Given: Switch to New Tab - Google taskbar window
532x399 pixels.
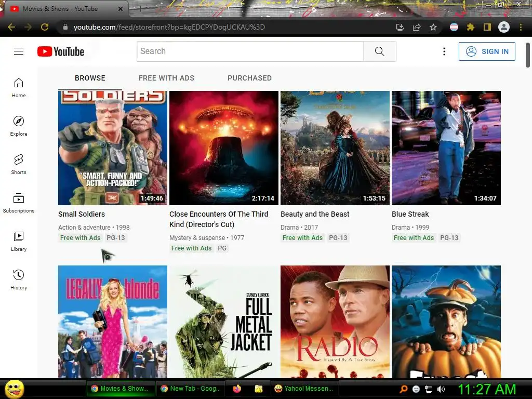Looking at the screenshot, I should [x=191, y=389].
